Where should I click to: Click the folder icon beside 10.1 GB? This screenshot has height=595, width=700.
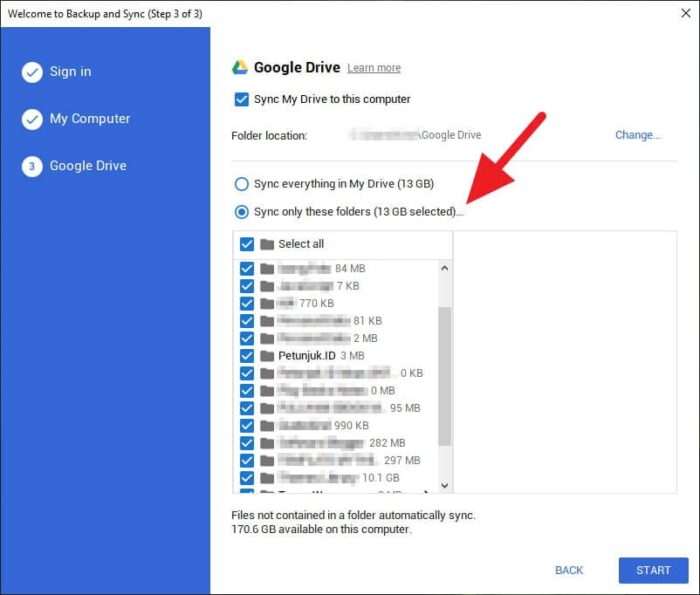tap(267, 478)
